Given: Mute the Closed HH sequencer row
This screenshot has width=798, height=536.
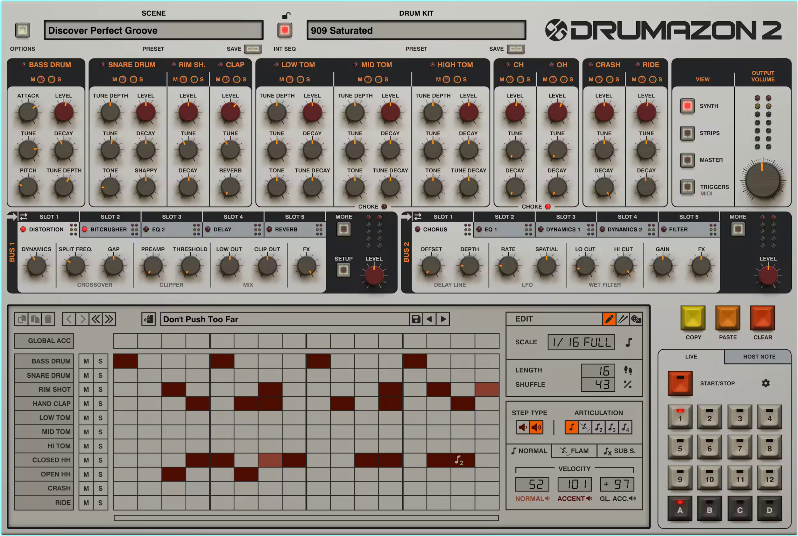Looking at the screenshot, I should pos(86,460).
